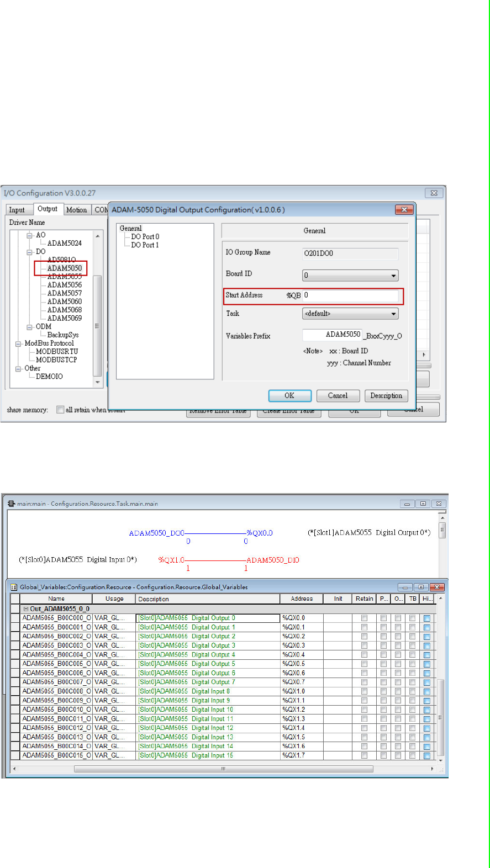Click the Start Address input field
The width and height of the screenshot is (490, 868).
point(350,296)
